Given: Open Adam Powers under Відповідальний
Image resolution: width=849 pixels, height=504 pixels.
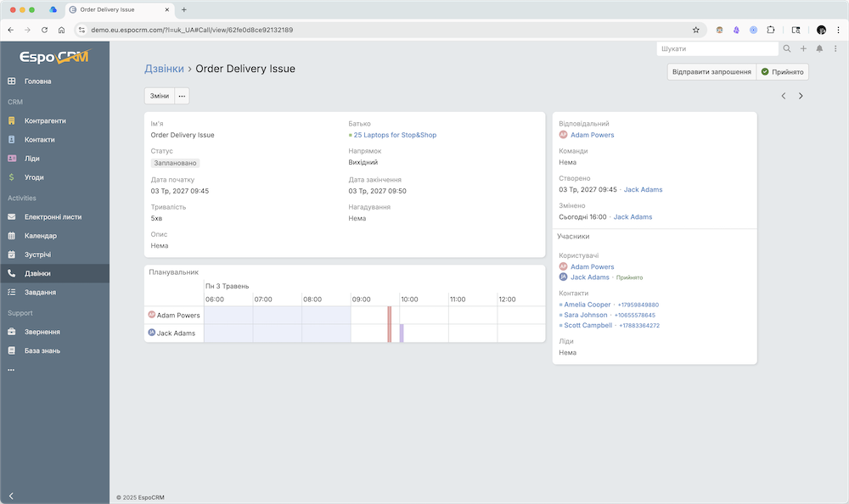Looking at the screenshot, I should pyautogui.click(x=593, y=135).
